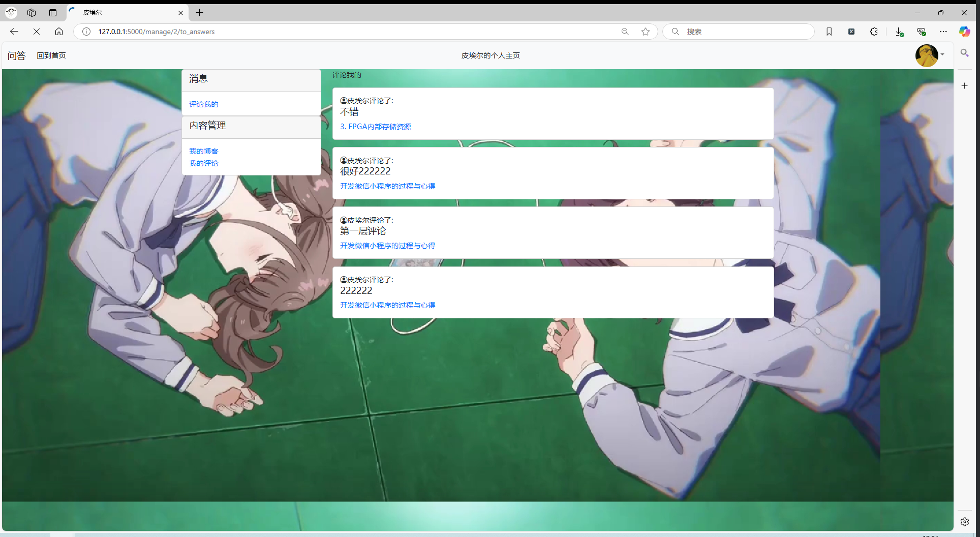Open a new browser tab
This screenshot has width=980, height=537.
(x=200, y=13)
